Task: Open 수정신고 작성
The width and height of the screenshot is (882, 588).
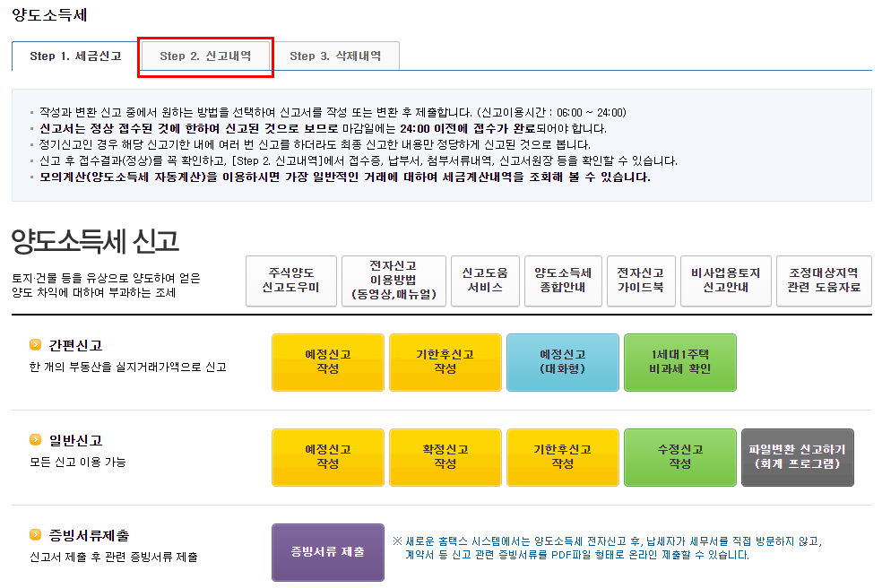Action: 679,457
